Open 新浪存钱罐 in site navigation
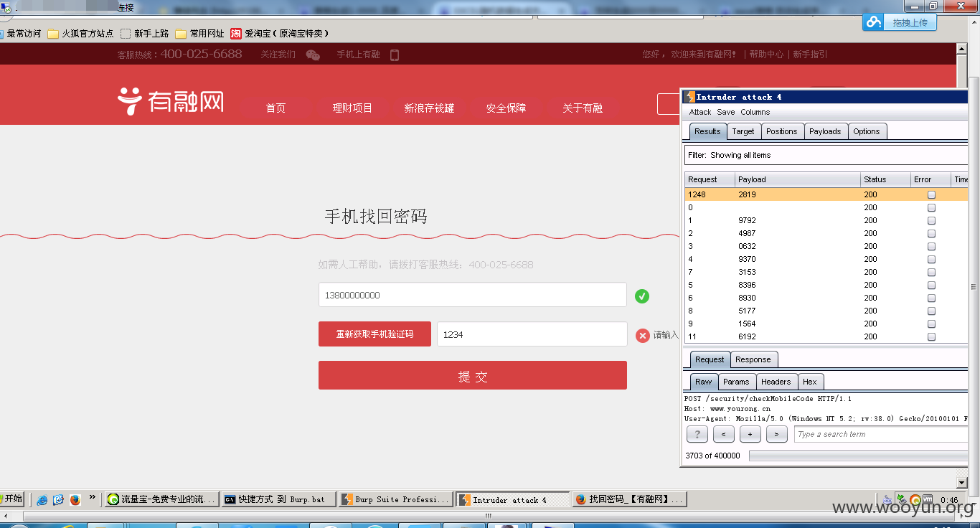This screenshot has width=980, height=528. tap(429, 108)
